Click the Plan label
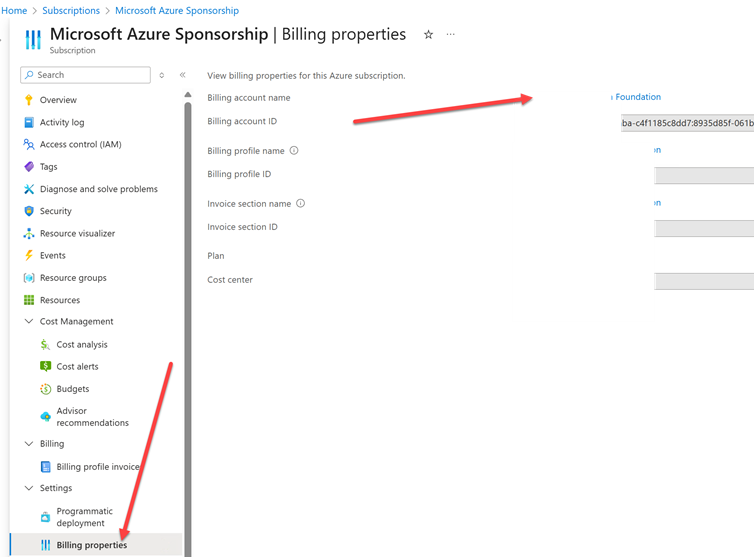Screen dimensions: 754x557 tap(216, 256)
